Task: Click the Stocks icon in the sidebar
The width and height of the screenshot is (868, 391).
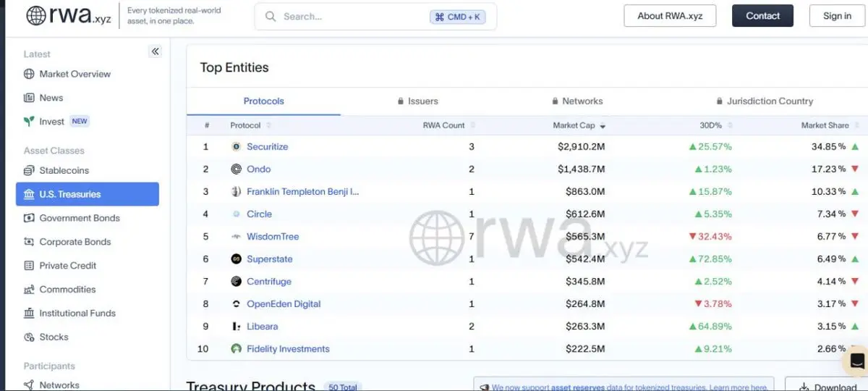Action: pos(29,337)
